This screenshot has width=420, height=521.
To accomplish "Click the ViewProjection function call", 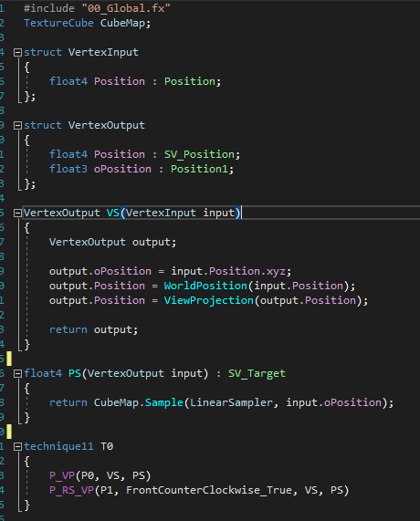I will 209,300.
